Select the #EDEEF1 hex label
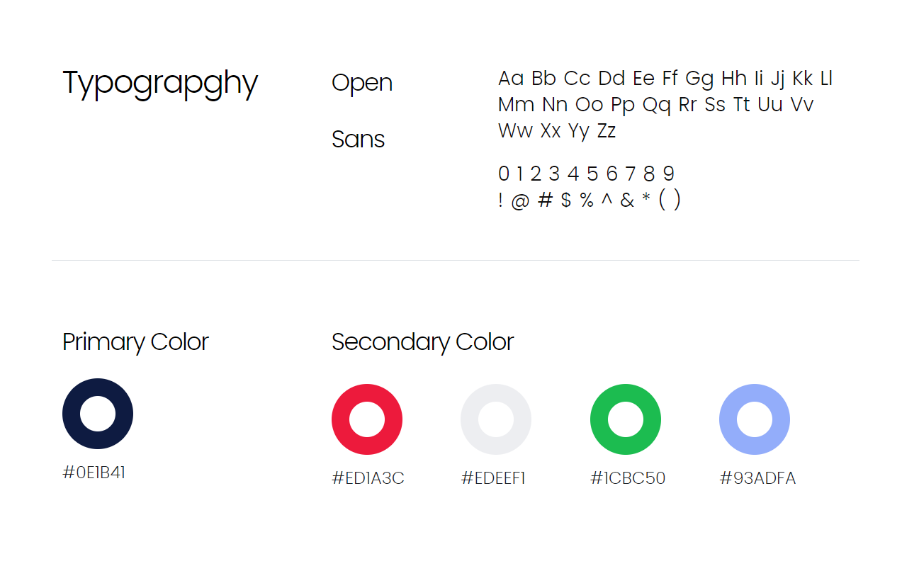The width and height of the screenshot is (902, 588). (x=493, y=478)
